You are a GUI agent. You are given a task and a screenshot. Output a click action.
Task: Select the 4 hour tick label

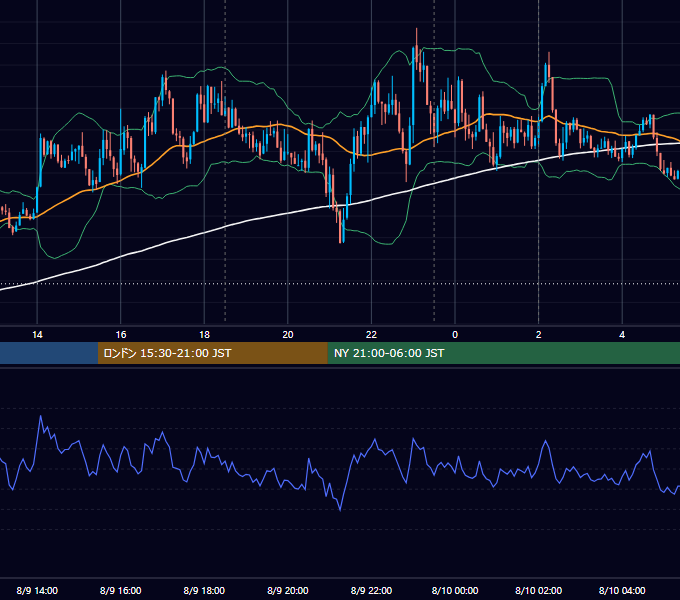tap(622, 335)
